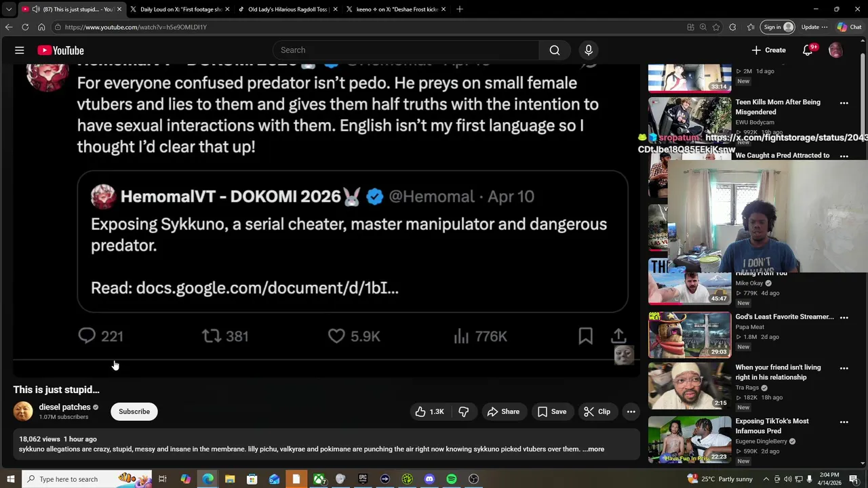Open Copilot Chat in Edge
The image size is (868, 488).
tap(849, 27)
